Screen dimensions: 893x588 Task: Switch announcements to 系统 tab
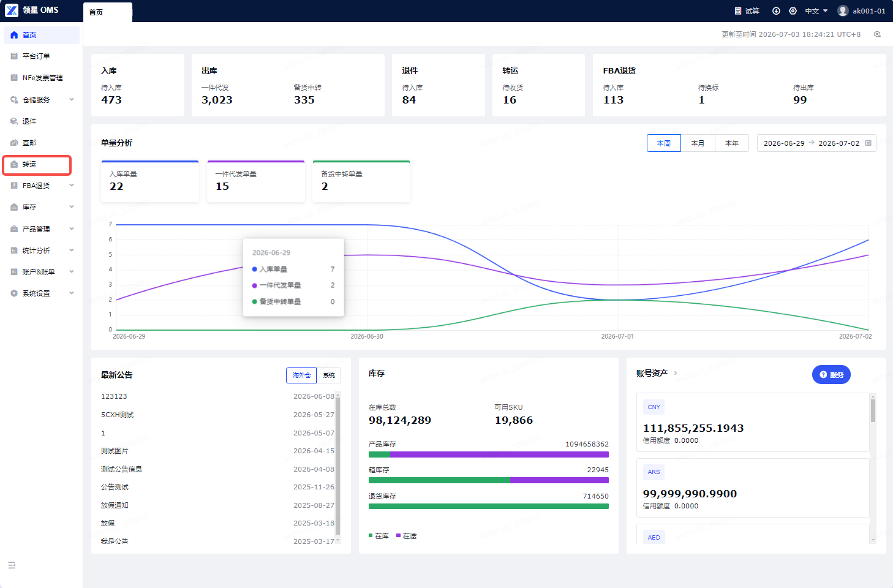[329, 375]
